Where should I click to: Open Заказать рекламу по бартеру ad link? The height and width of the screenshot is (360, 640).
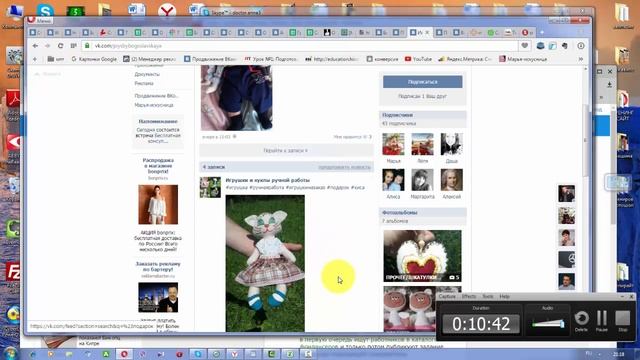[x=158, y=267]
